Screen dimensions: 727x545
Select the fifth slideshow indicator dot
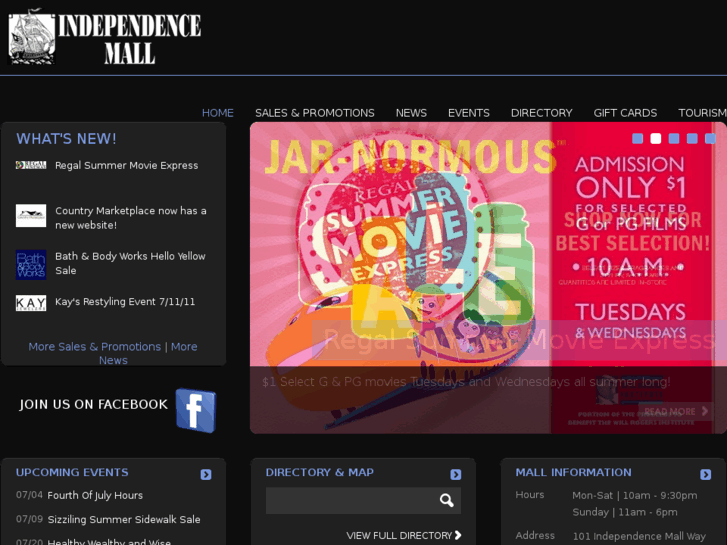tap(710, 138)
